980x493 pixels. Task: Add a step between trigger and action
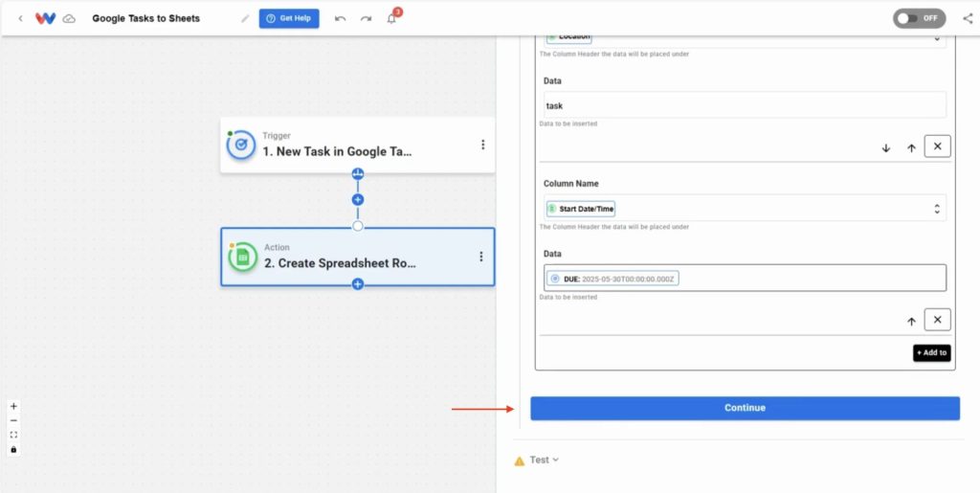[x=358, y=200]
